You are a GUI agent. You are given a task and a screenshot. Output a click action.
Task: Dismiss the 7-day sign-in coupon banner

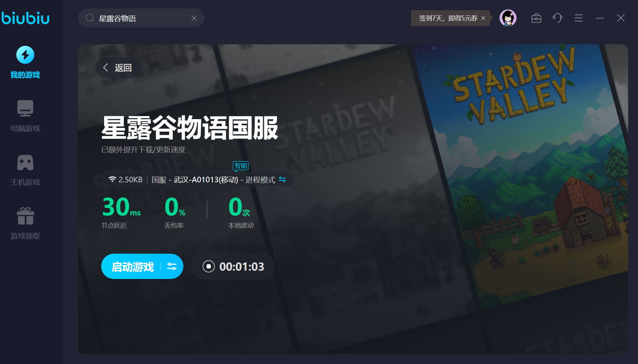(x=483, y=18)
